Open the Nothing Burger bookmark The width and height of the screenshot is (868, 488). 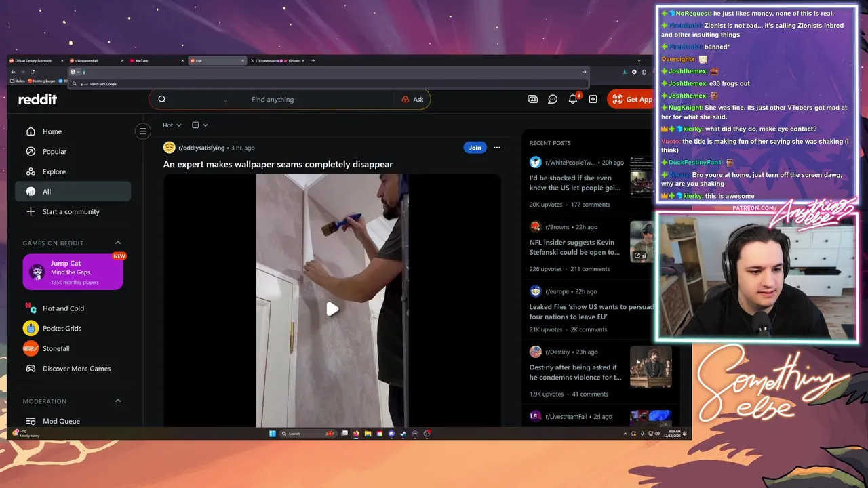(42, 81)
